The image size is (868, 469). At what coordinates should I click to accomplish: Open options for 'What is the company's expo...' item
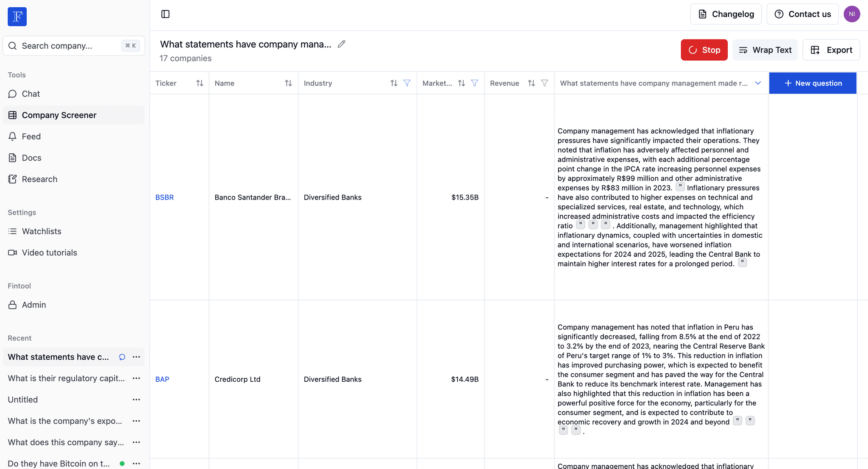pyautogui.click(x=136, y=421)
